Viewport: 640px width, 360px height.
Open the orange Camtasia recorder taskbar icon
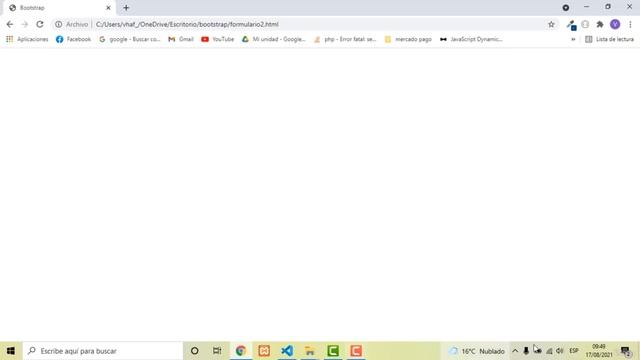click(x=356, y=351)
